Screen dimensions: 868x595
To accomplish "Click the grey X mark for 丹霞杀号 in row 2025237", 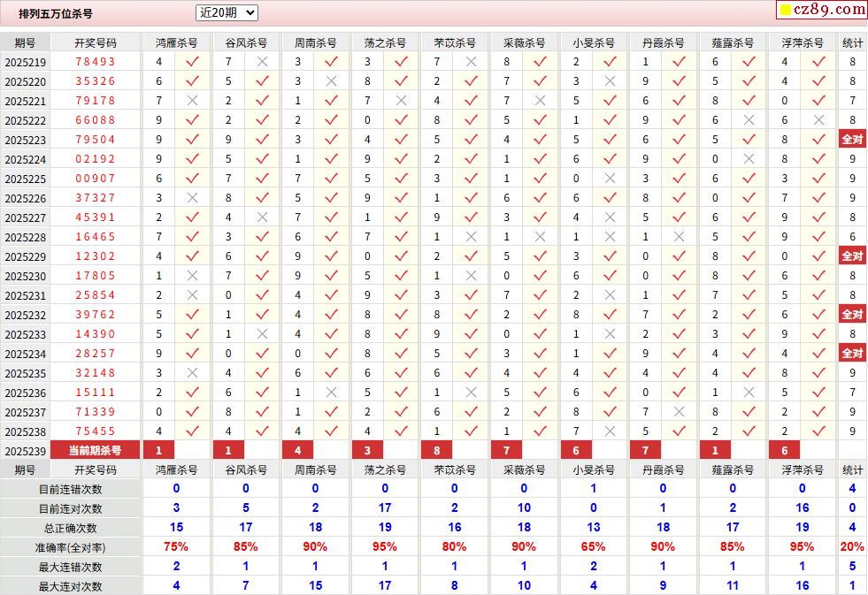I will click(680, 412).
